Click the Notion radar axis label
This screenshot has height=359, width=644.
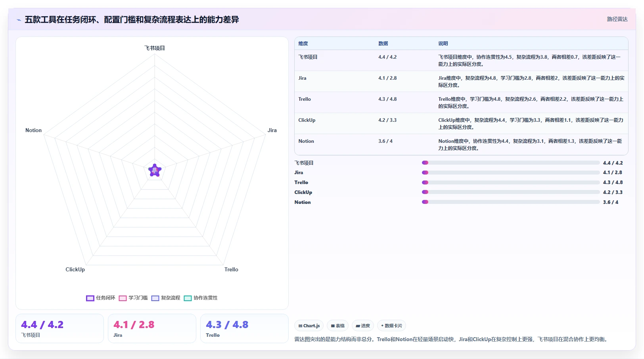click(33, 130)
